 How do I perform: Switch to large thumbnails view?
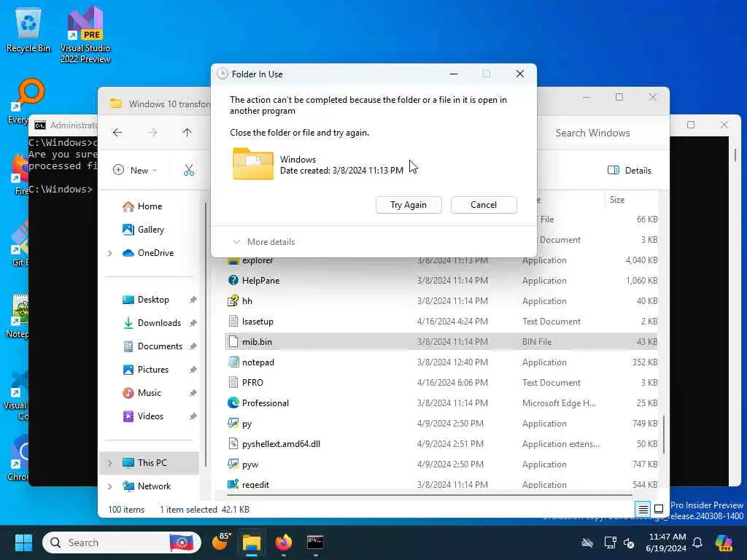click(659, 510)
